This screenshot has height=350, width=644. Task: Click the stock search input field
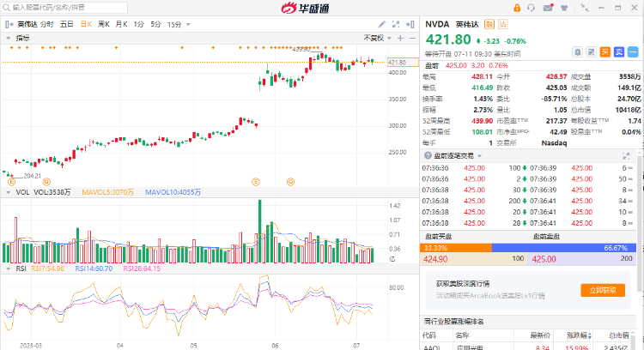64,8
